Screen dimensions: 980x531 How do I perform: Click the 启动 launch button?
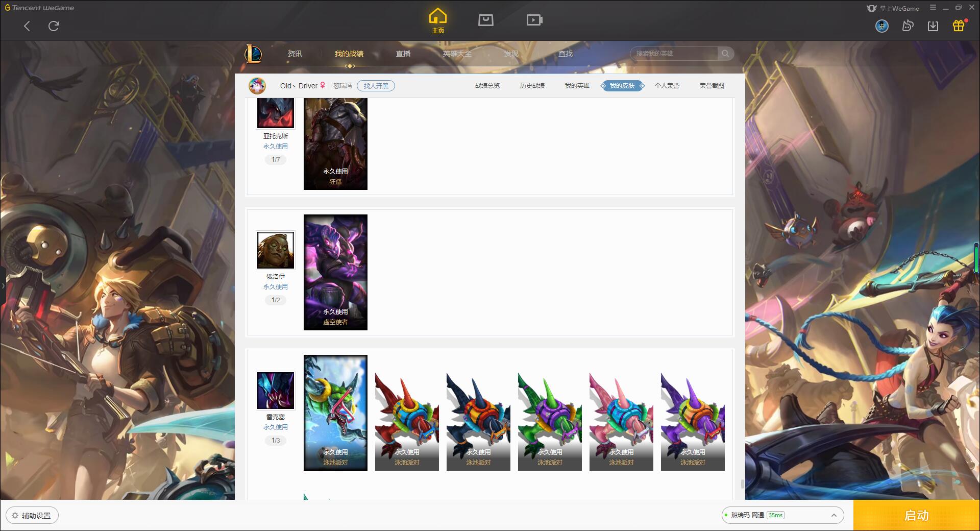pyautogui.click(x=917, y=515)
